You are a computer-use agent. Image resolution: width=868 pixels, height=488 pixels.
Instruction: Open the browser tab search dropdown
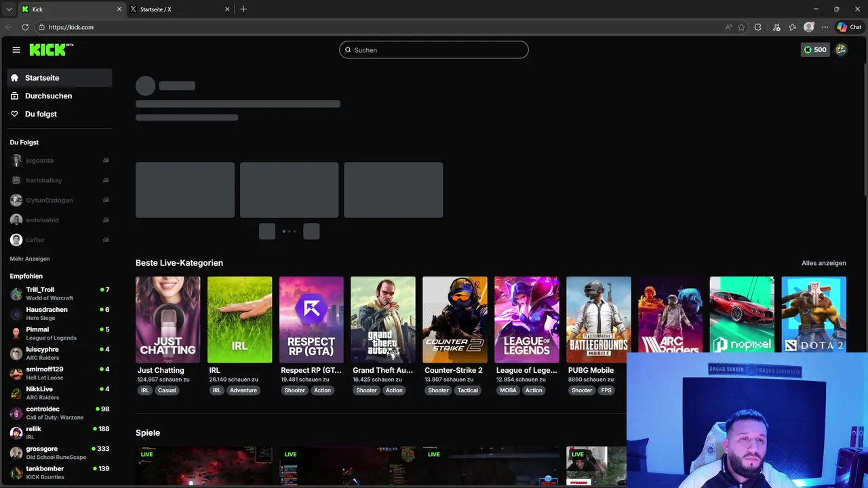click(x=8, y=9)
